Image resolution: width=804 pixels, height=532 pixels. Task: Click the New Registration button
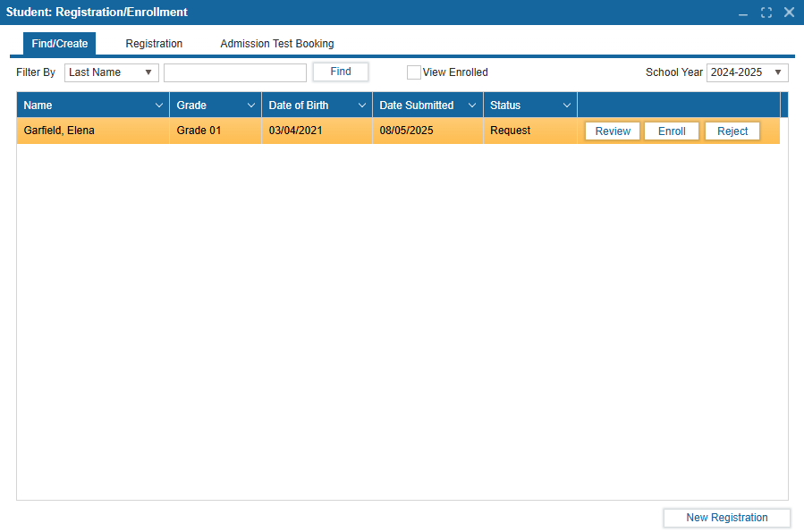coord(726,518)
